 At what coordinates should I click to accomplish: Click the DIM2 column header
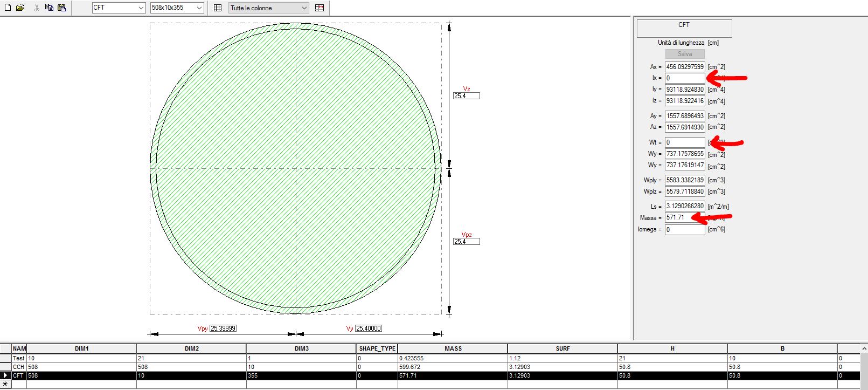tap(191, 348)
